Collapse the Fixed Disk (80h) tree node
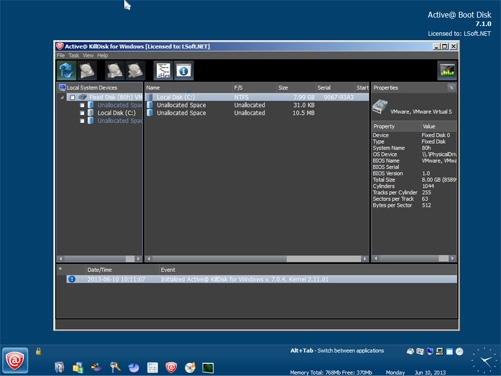This screenshot has height=376, width=501. 62,97
